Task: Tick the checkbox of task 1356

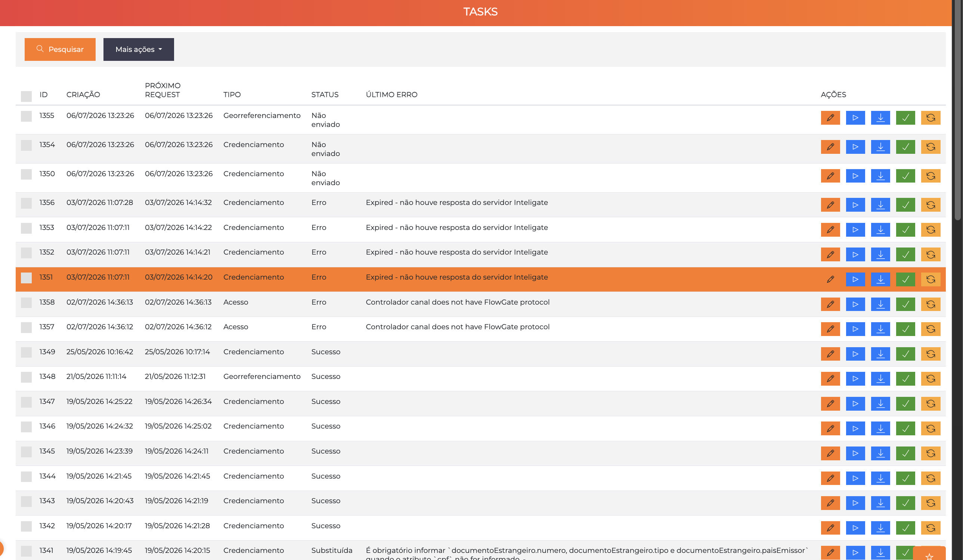Action: coord(26,203)
